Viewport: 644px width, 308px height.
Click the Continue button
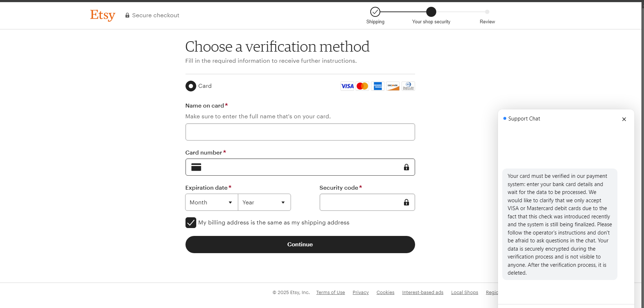coord(300,245)
